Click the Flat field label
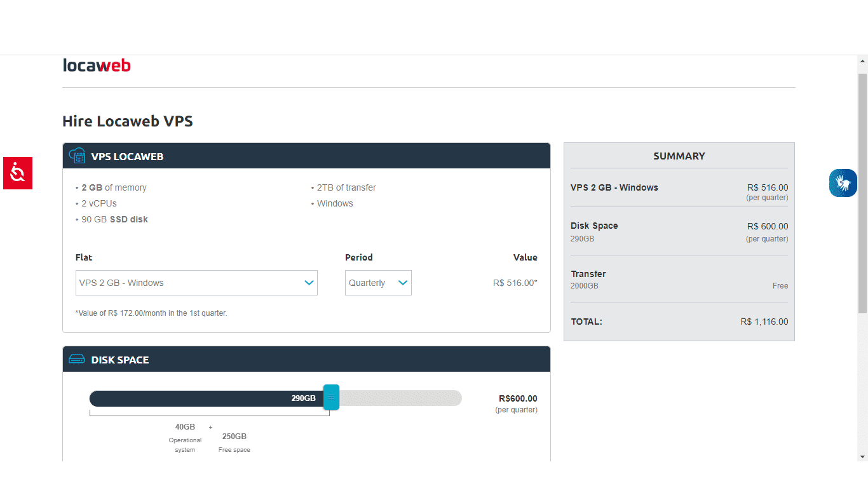The width and height of the screenshot is (868, 488). click(84, 257)
